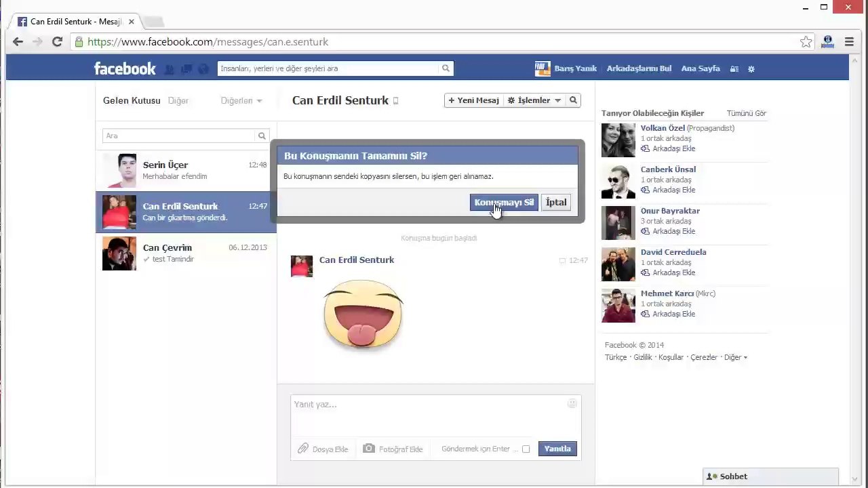Select the Can Erdil Senturk conversation row

pos(186,211)
